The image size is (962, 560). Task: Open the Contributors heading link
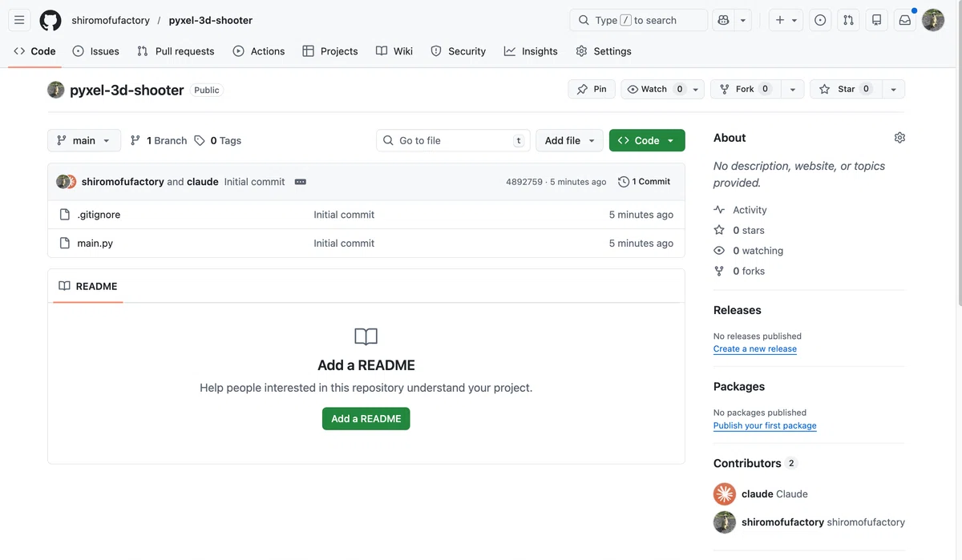[755, 463]
